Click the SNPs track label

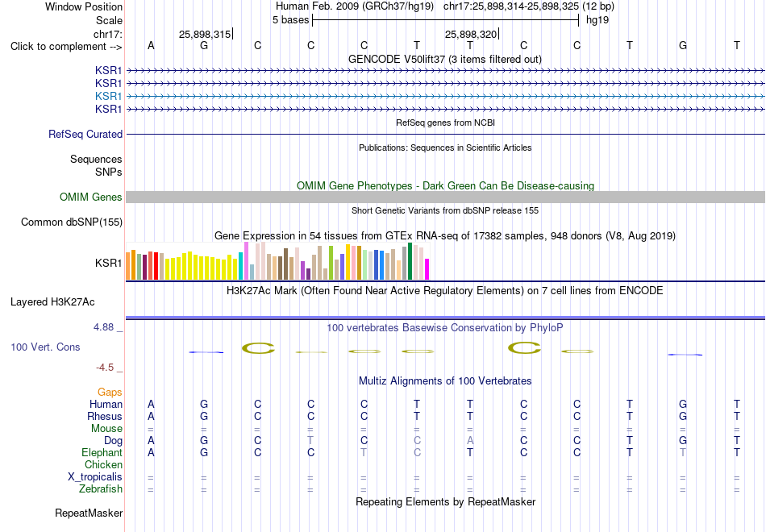coord(109,172)
